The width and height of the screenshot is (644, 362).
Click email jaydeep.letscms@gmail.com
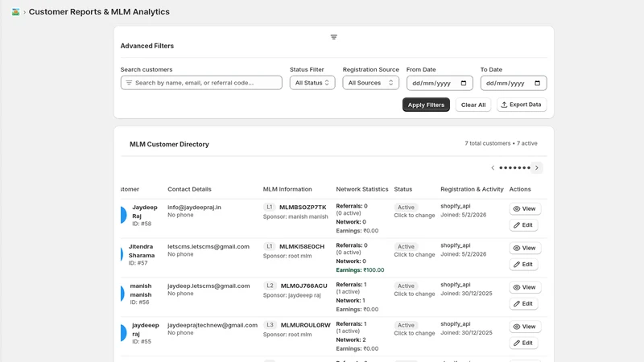point(208,286)
